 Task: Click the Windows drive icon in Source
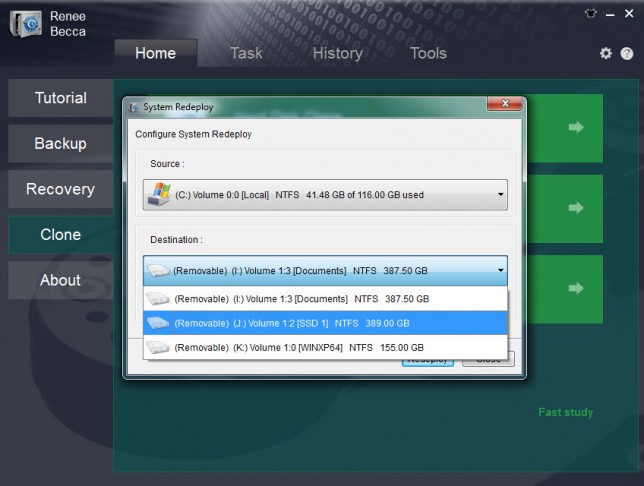tap(158, 194)
